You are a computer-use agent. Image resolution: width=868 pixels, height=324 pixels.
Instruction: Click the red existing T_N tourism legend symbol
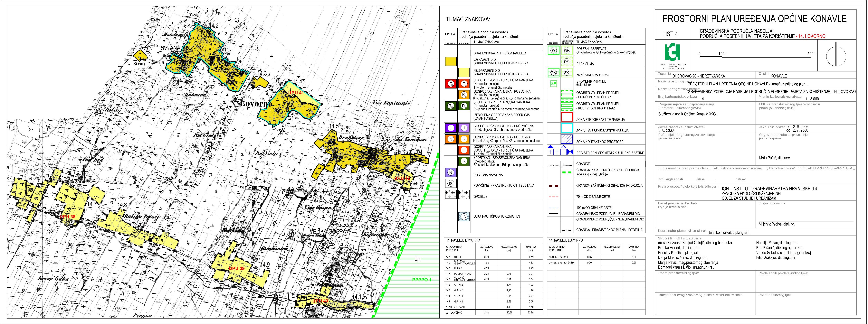click(x=451, y=84)
